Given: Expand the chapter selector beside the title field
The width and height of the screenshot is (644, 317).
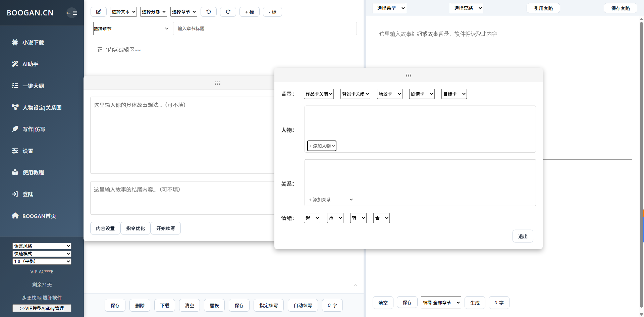Looking at the screenshot, I should coord(133,29).
